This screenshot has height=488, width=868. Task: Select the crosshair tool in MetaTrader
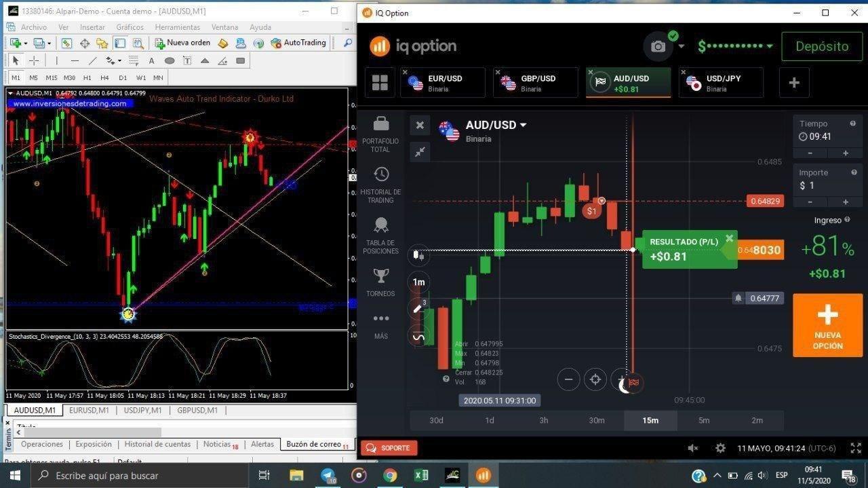point(33,60)
